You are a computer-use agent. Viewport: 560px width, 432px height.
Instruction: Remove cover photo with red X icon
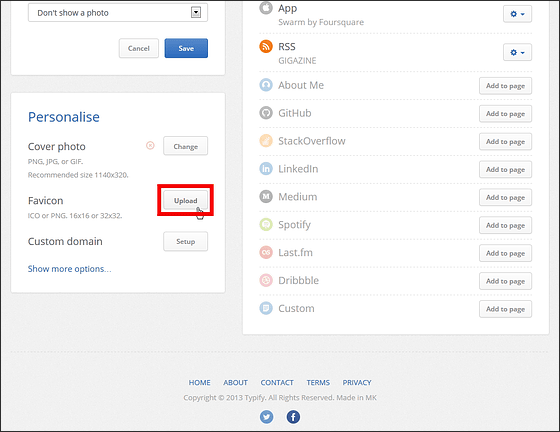[x=150, y=145]
